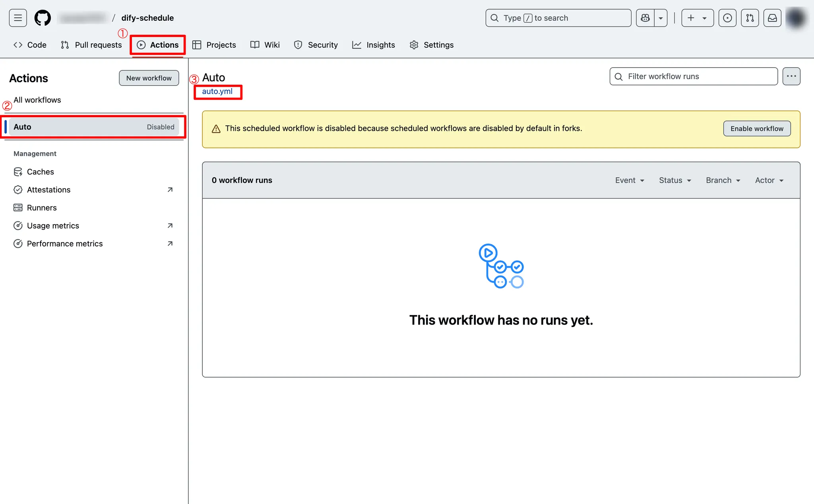This screenshot has width=814, height=504.
Task: Open the hamburger navigation menu
Action: [18, 18]
